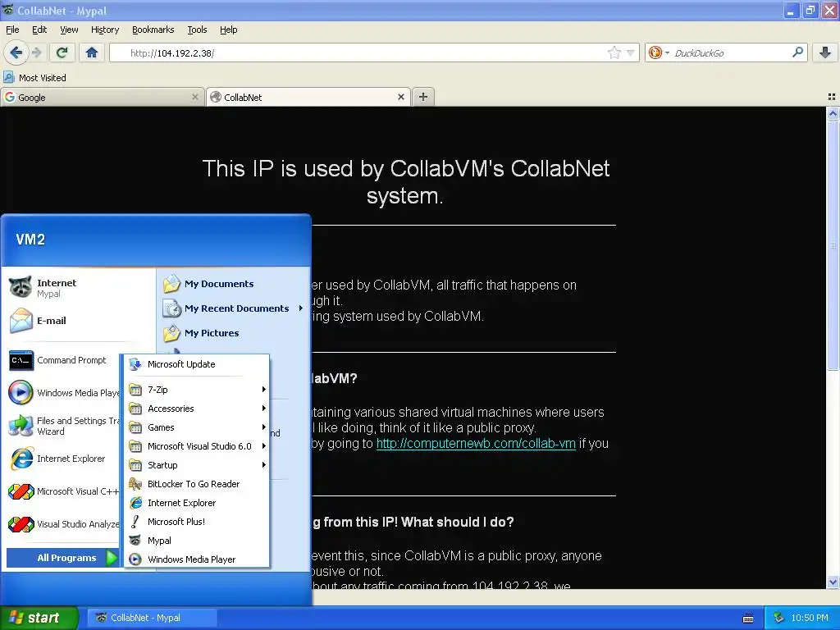
Task: Open the URL bar history dropdown arrow
Action: [x=631, y=52]
